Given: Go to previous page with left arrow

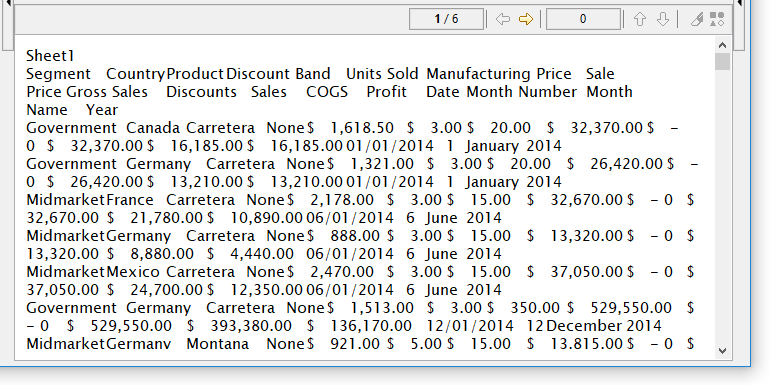Looking at the screenshot, I should point(503,19).
